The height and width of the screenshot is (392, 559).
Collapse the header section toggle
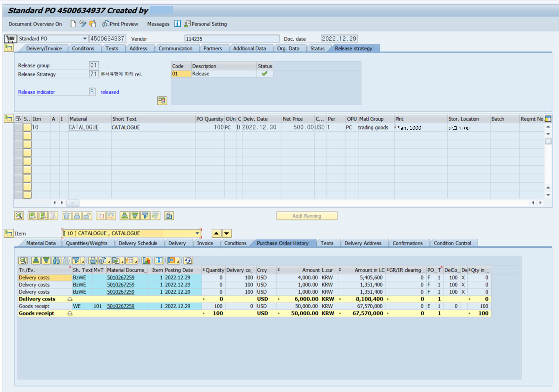point(9,48)
